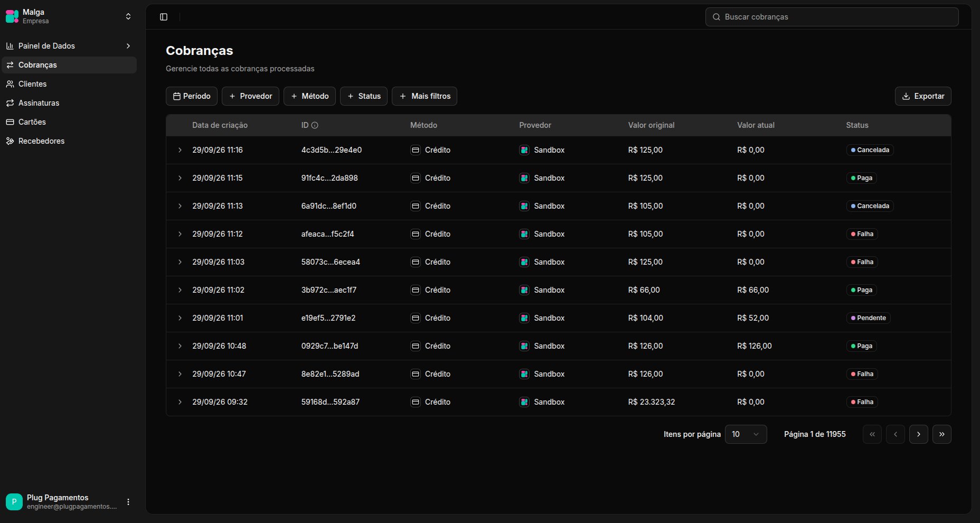Expand the 29/09/26 10:48 charge row
Screen dimensions: 980x523
click(x=180, y=346)
